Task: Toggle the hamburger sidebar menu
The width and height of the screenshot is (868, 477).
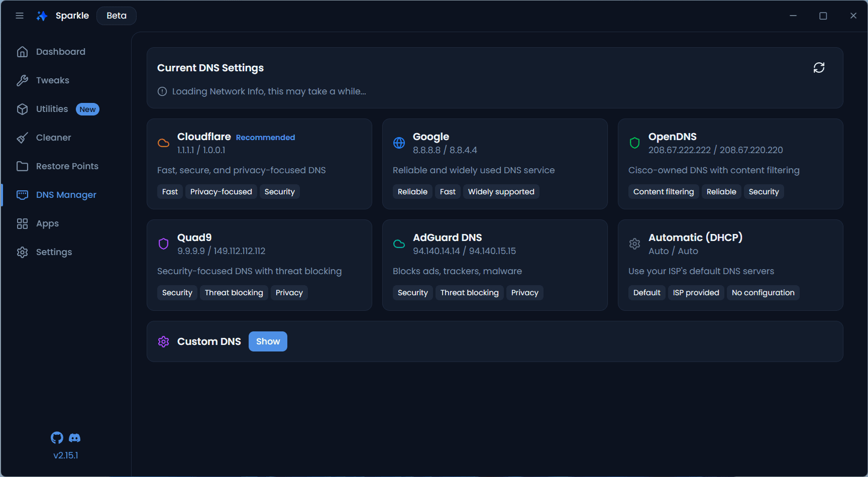Action: [x=20, y=16]
